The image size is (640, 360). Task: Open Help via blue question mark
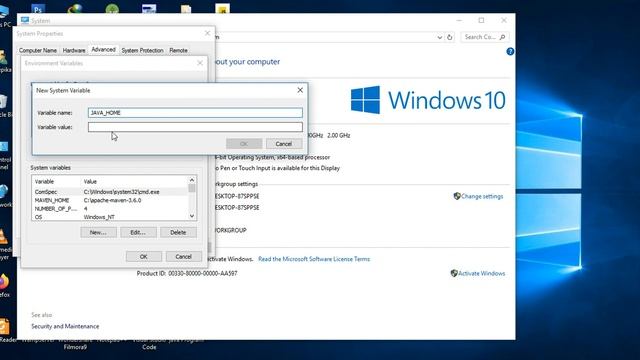tap(510, 51)
